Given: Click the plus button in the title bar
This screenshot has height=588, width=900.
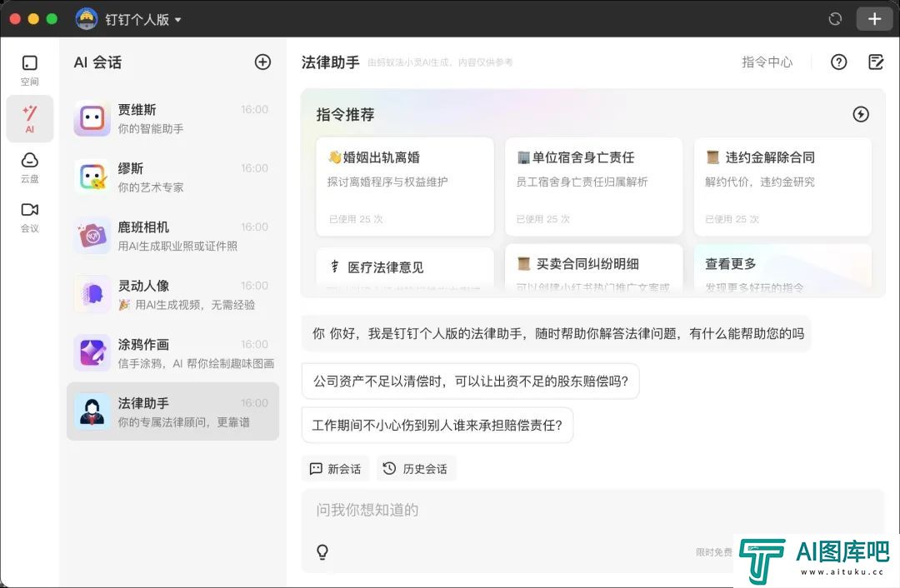Looking at the screenshot, I should pyautogui.click(x=874, y=19).
